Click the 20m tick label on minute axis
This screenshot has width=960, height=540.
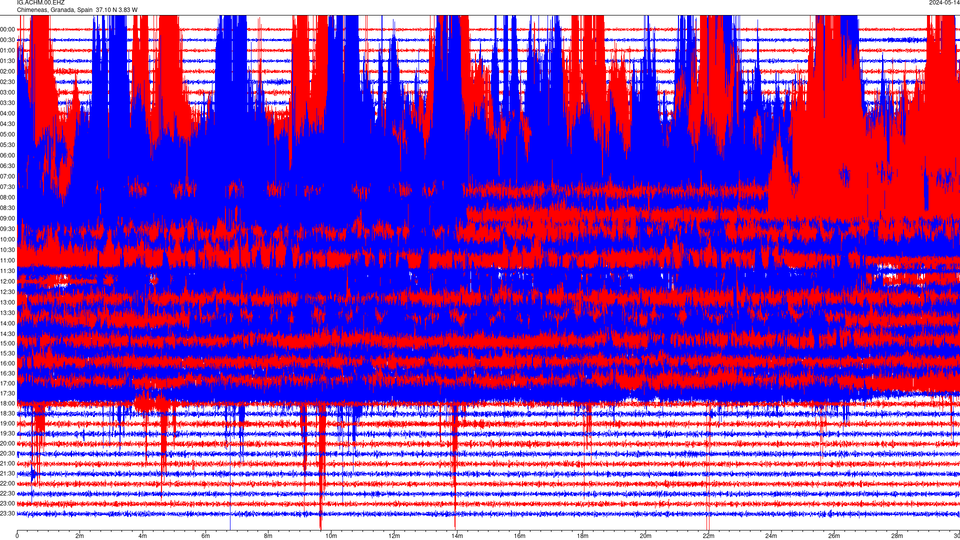pos(645,536)
